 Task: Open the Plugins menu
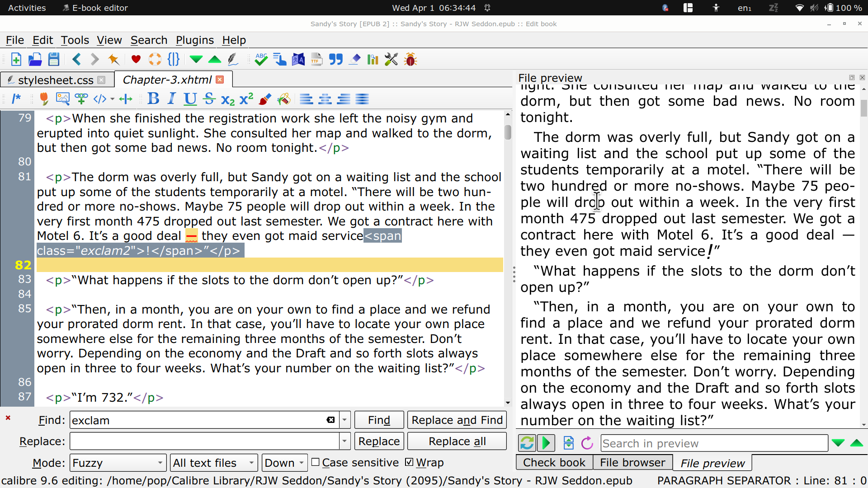[194, 40]
